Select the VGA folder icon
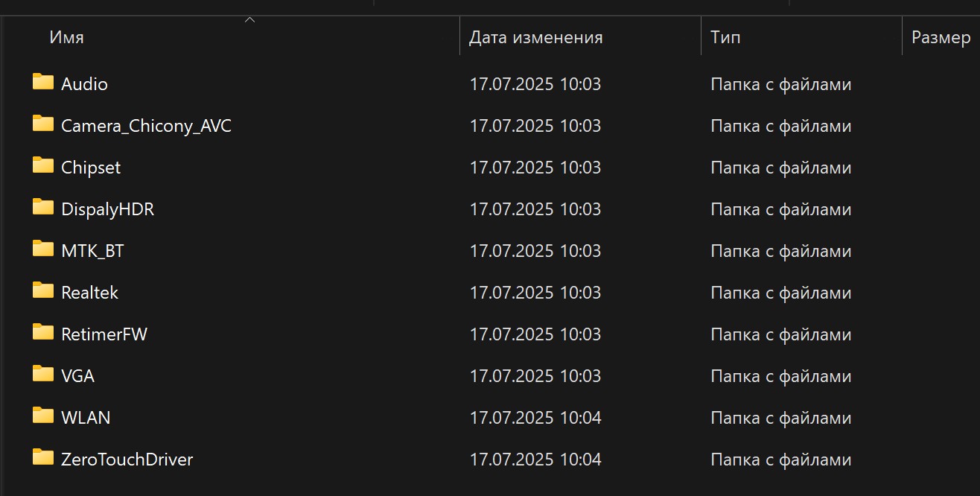The image size is (980, 496). [43, 374]
